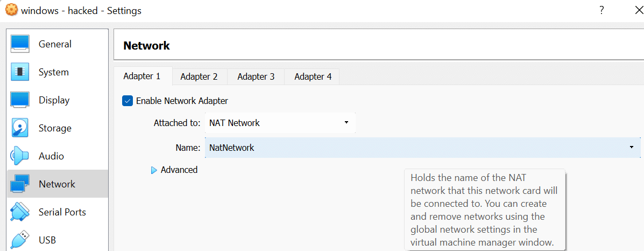This screenshot has height=251, width=644.
Task: Select the Audio speaker icon
Action: [20, 156]
